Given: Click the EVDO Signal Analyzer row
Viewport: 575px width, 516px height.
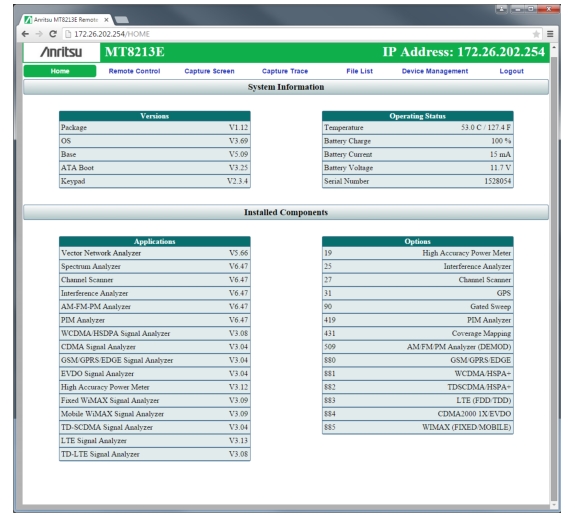Looking at the screenshot, I should (155, 374).
